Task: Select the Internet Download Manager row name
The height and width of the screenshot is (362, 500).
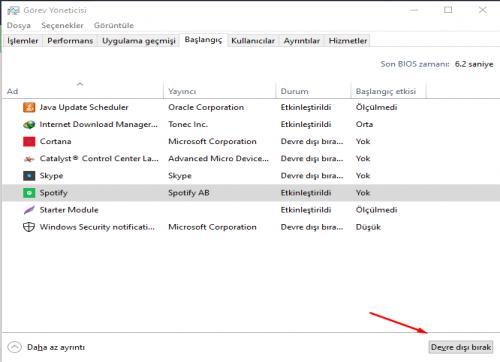Action: [x=99, y=125]
